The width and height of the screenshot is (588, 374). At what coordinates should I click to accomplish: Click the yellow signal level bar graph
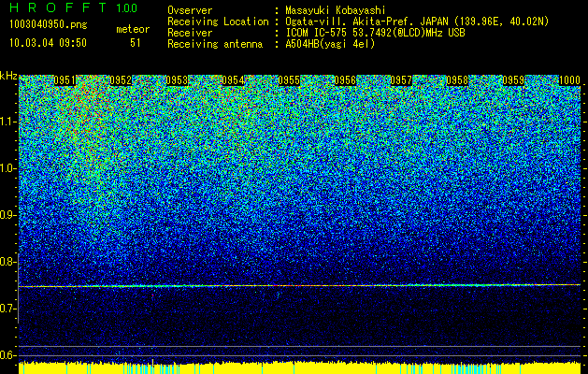point(300,367)
